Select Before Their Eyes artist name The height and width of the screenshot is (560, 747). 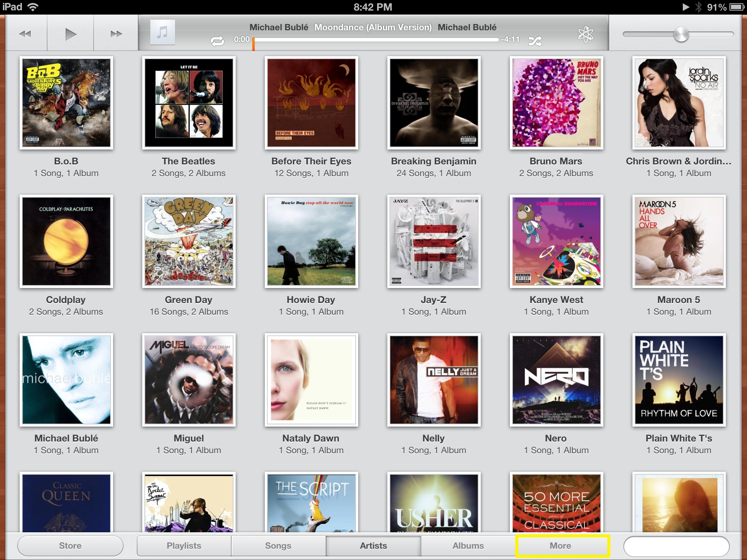(x=311, y=162)
